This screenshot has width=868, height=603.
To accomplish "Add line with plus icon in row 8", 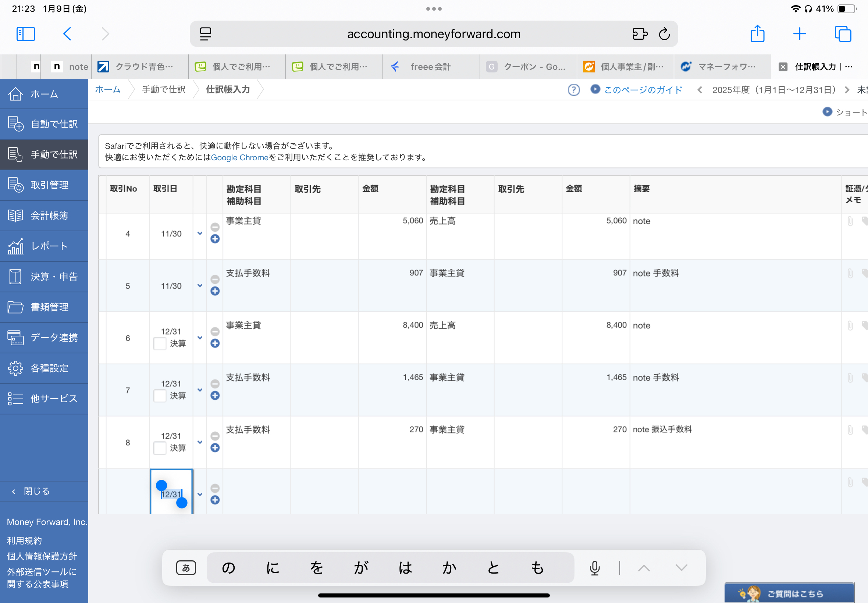I will (x=215, y=448).
